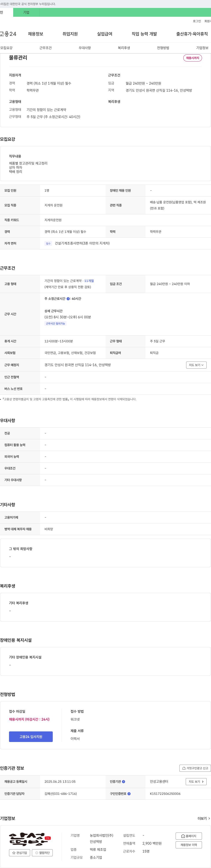Open the 출산휴가·육아휴직 menu

pyautogui.click(x=192, y=34)
